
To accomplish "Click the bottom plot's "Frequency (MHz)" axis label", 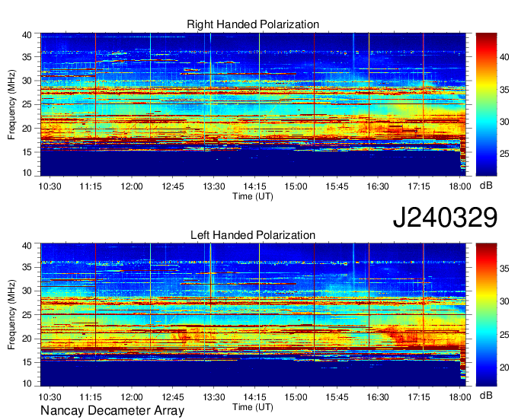I will tap(12, 315).
